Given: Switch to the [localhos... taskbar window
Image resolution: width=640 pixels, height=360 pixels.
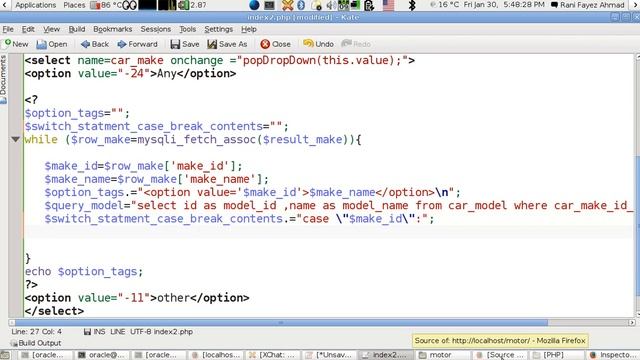Looking at the screenshot, I should [216, 355].
